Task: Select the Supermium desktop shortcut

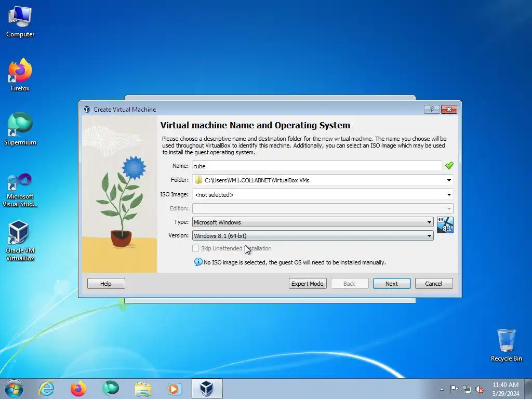Action: (20, 129)
